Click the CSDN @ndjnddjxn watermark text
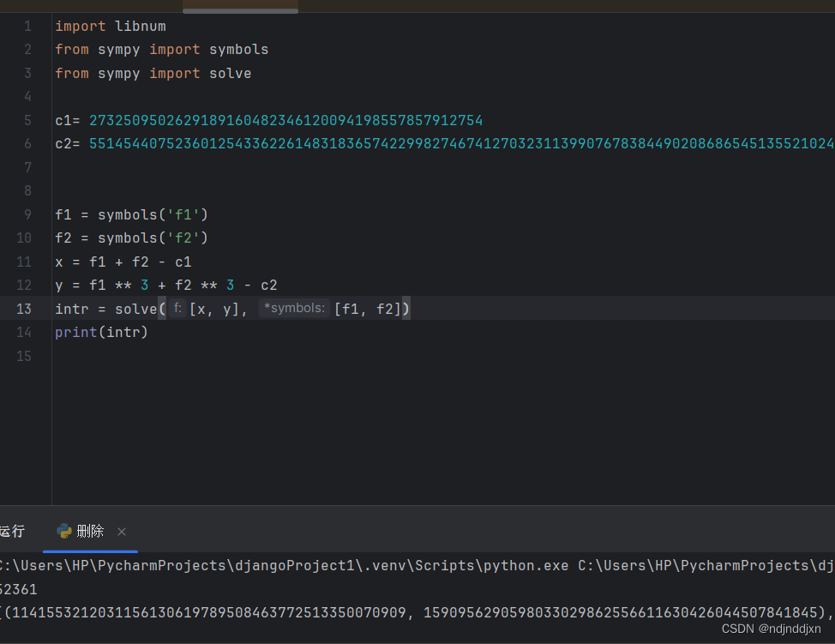This screenshot has height=644, width=835. click(x=774, y=629)
